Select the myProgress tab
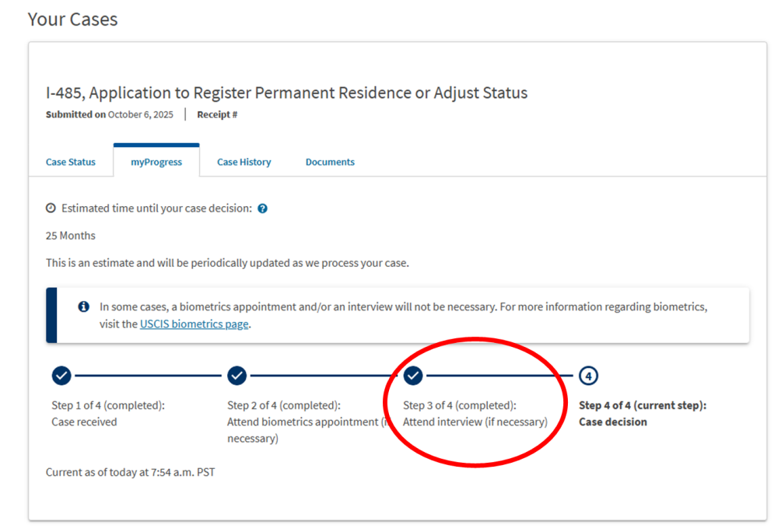Screen dimensions: 778x532 [156, 162]
